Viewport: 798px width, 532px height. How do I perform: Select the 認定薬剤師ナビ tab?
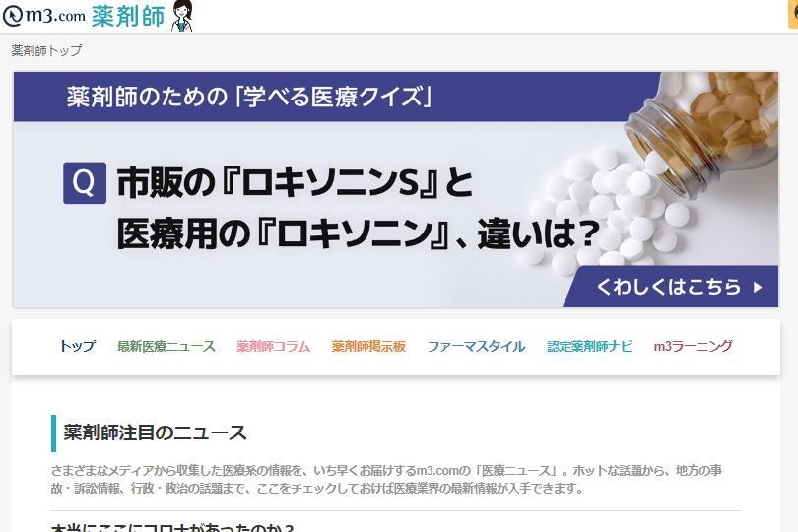click(589, 346)
